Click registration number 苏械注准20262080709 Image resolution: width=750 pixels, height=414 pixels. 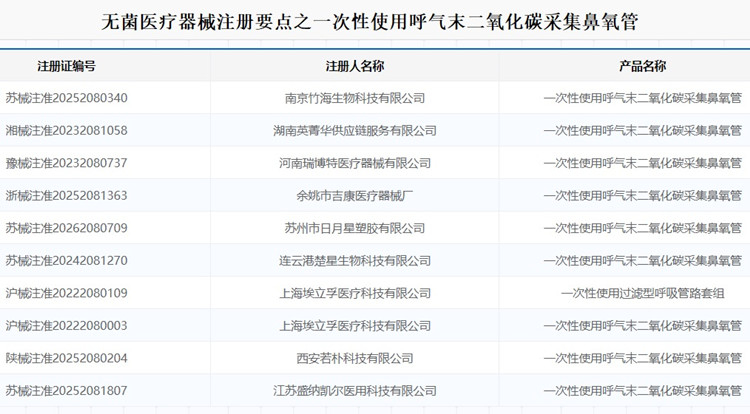pos(66,228)
